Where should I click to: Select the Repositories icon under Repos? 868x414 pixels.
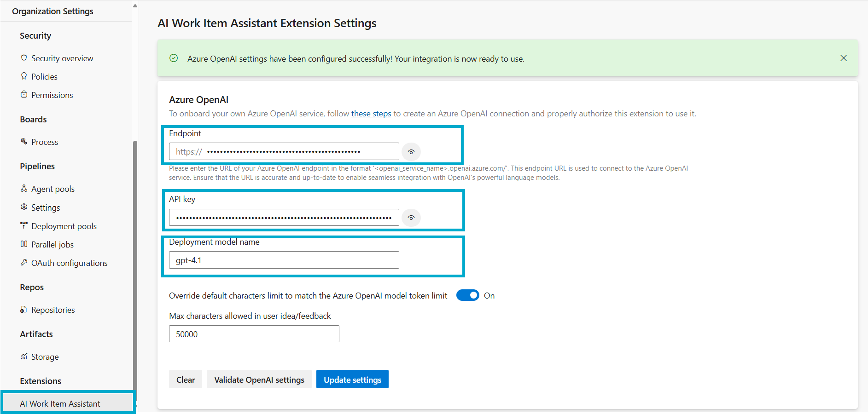(x=24, y=310)
